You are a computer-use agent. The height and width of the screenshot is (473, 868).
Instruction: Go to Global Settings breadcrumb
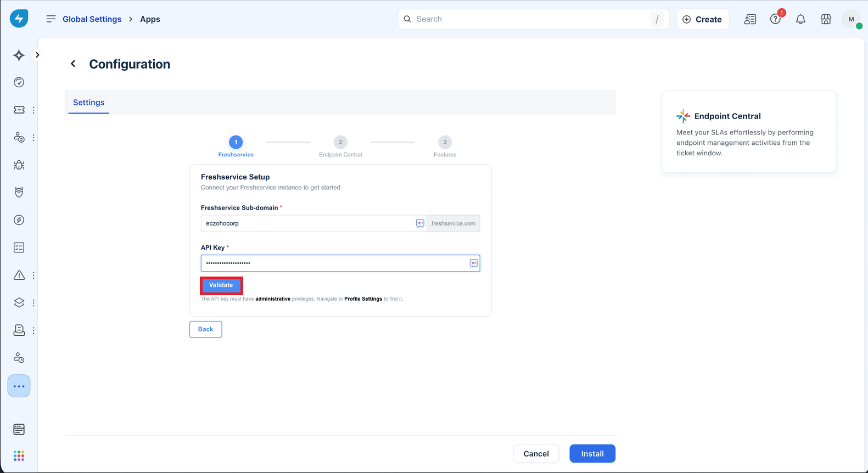coord(92,19)
